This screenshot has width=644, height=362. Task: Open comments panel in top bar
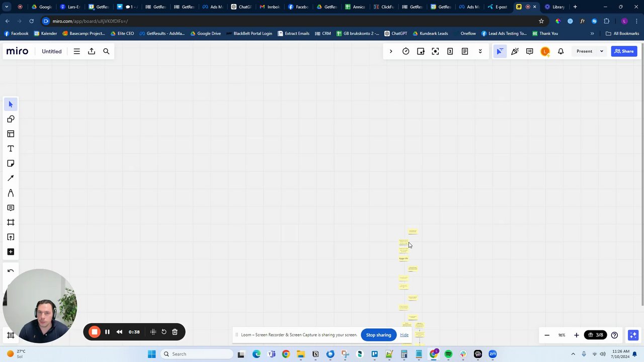(530, 51)
